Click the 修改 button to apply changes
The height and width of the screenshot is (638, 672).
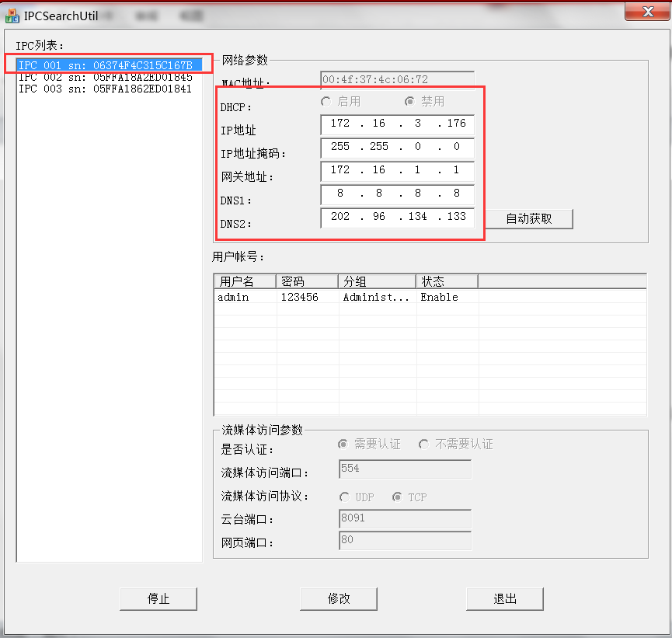coord(339,598)
